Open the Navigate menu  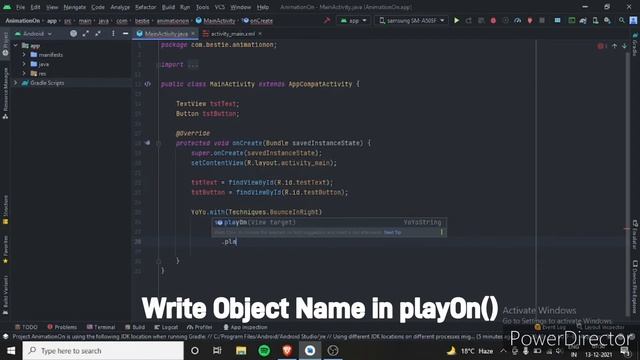(75, 7)
